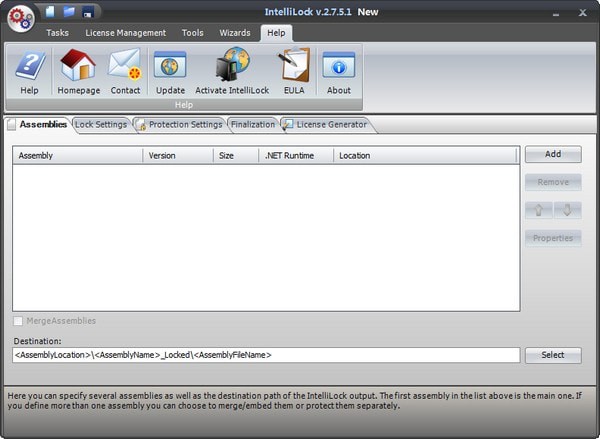600x439 pixels.
Task: View the EULA clipboard icon
Action: (x=294, y=72)
